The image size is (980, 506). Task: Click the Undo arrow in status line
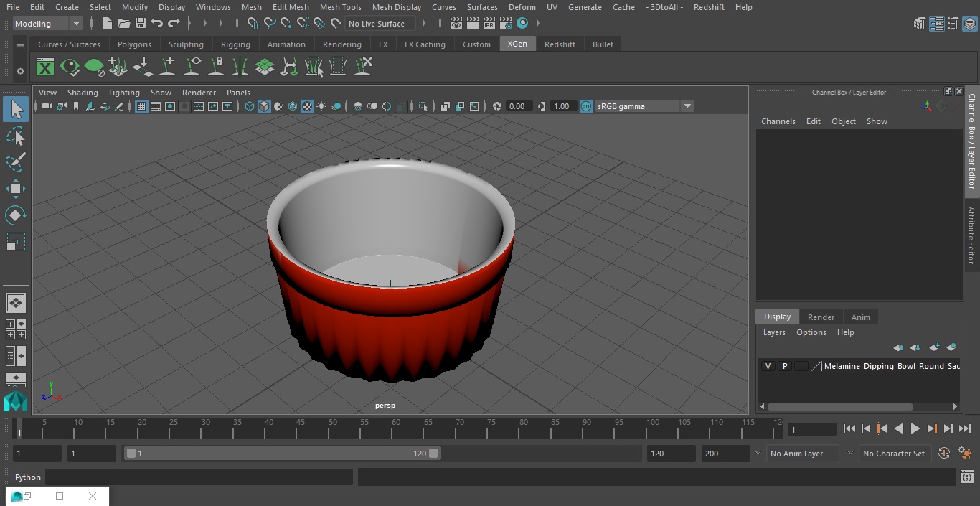coord(157,24)
